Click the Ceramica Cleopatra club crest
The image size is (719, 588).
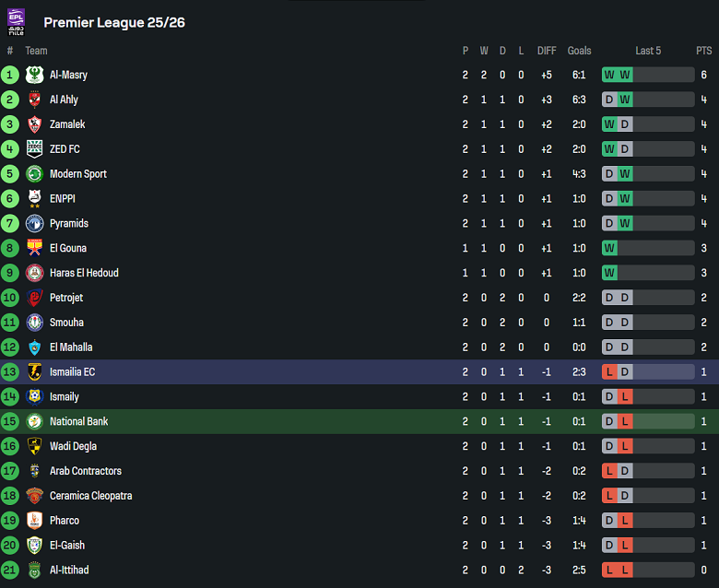pyautogui.click(x=35, y=496)
